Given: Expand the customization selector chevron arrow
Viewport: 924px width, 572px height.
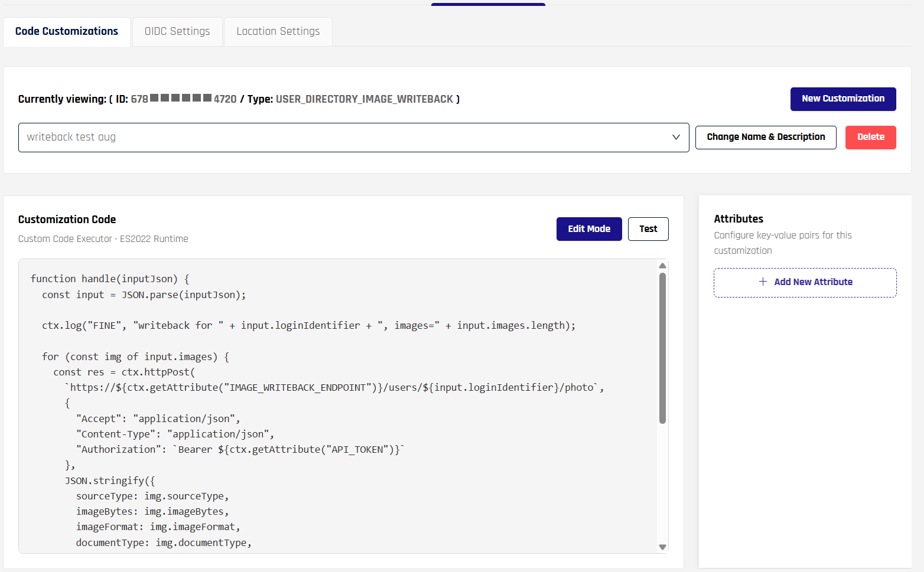Looking at the screenshot, I should 676,138.
